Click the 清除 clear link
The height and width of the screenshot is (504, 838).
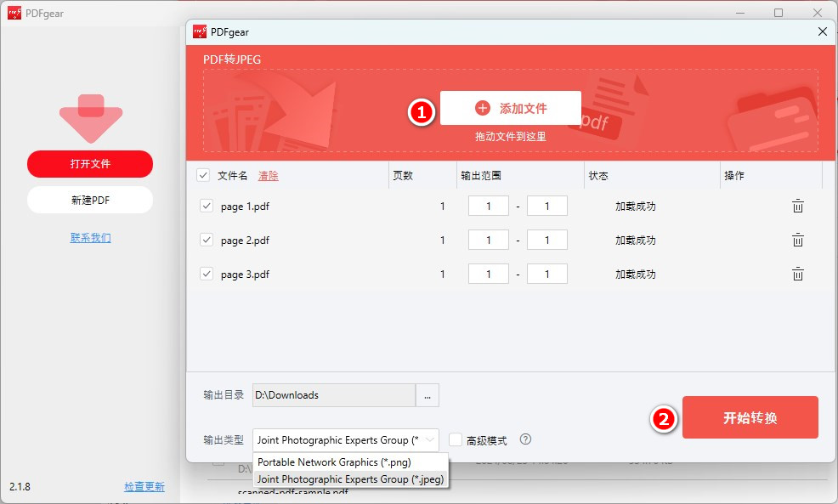point(266,175)
